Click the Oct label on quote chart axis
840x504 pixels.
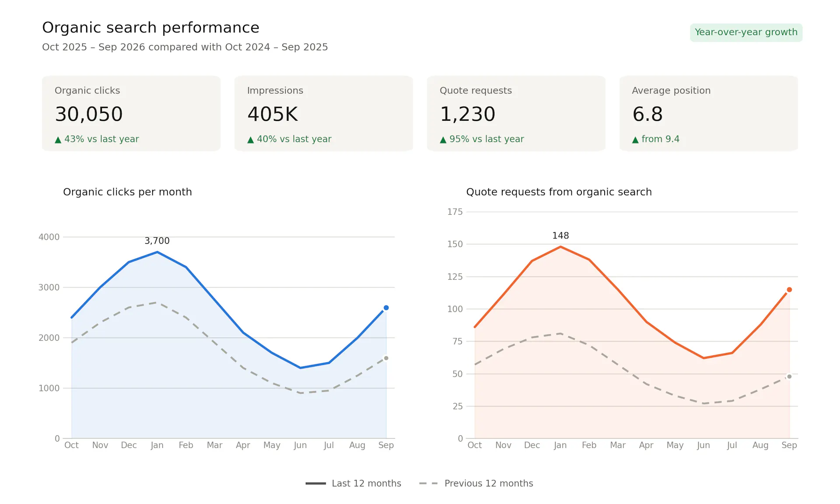pyautogui.click(x=474, y=445)
